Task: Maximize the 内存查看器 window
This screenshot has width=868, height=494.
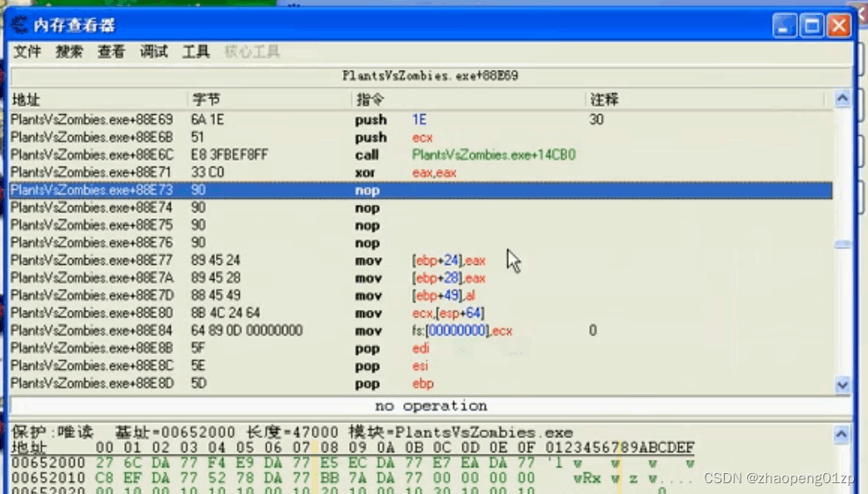Action: [812, 26]
